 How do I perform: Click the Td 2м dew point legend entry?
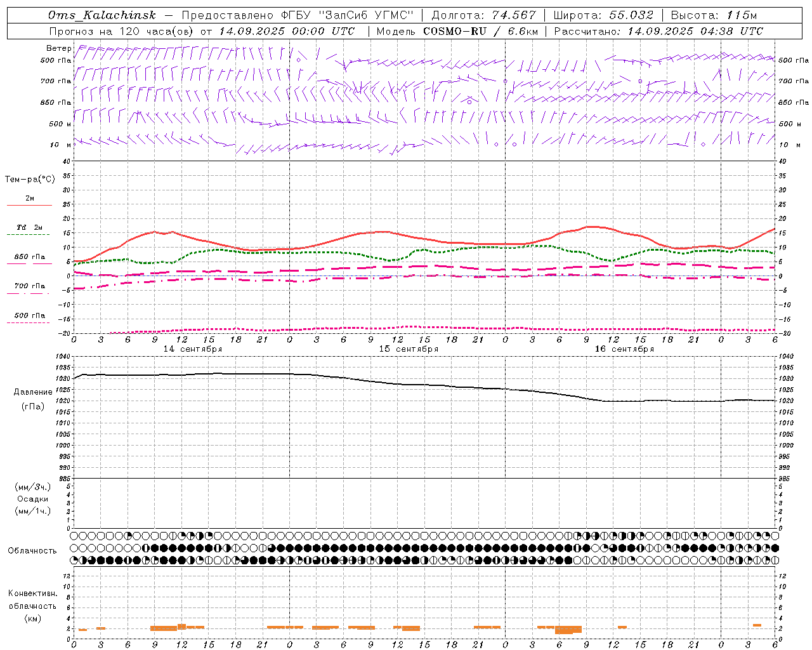point(29,227)
